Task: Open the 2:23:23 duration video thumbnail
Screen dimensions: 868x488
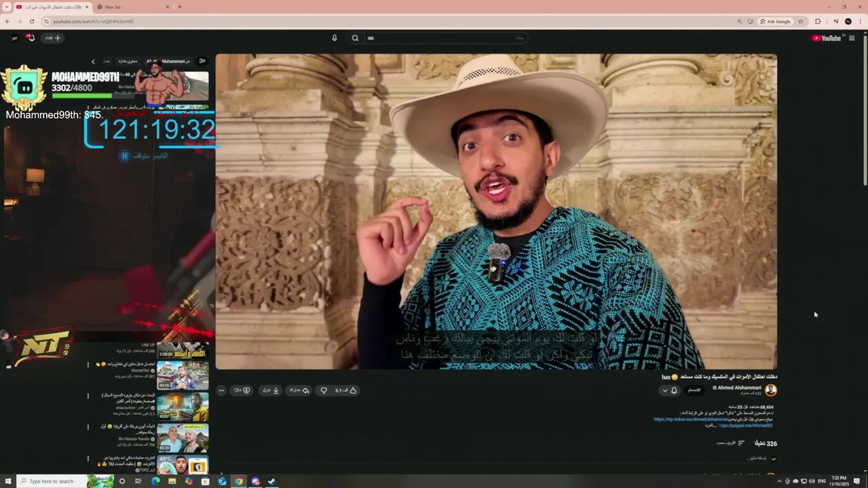Action: tap(183, 348)
